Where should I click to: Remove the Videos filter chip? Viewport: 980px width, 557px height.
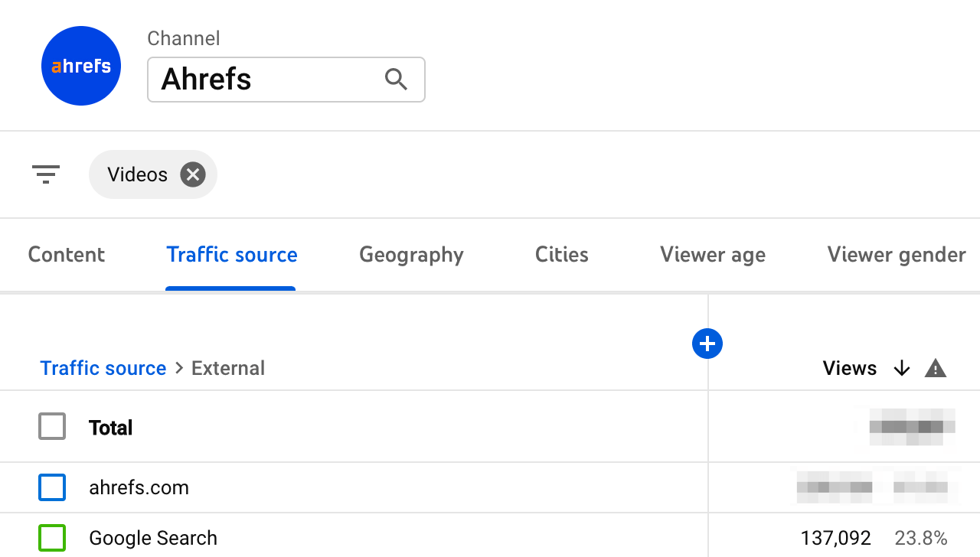192,174
